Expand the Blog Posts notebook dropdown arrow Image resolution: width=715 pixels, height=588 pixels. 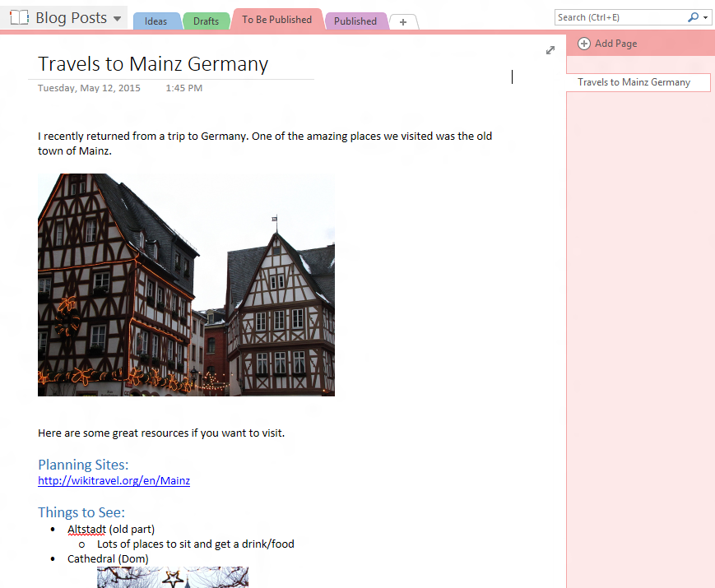117,18
